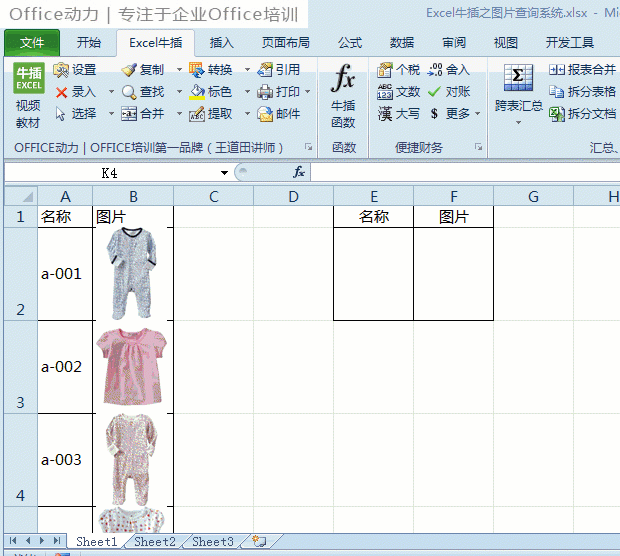This screenshot has width=620, height=556.
Task: Open the OFFICE动力 group dialog launcher
Action: coord(308,147)
